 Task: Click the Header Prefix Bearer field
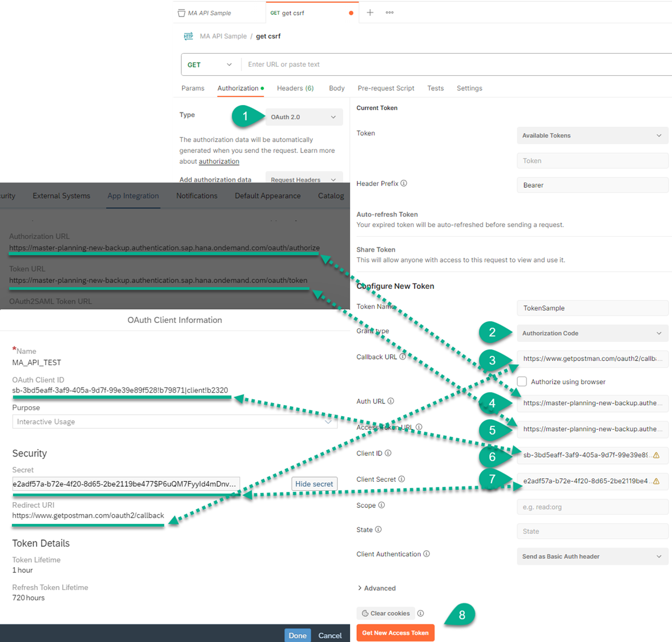coord(592,185)
